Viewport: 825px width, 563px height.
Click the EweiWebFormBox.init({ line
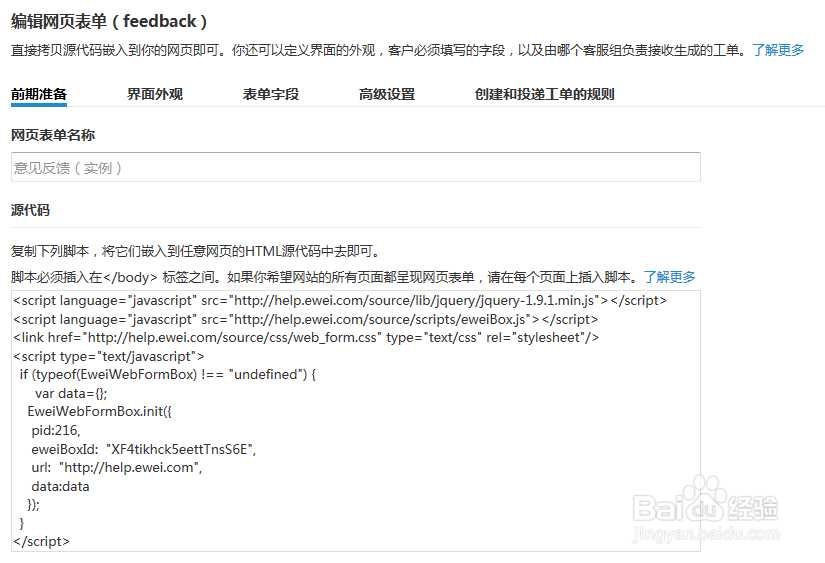point(99,411)
